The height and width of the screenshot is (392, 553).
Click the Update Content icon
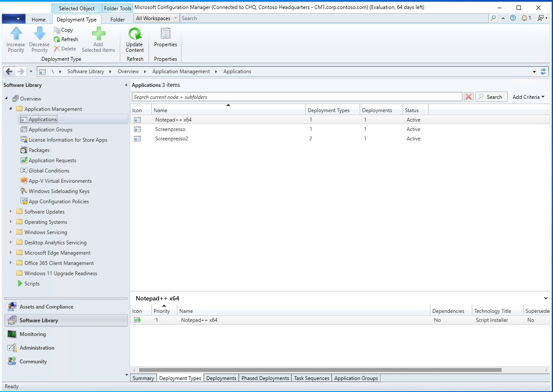[x=135, y=34]
